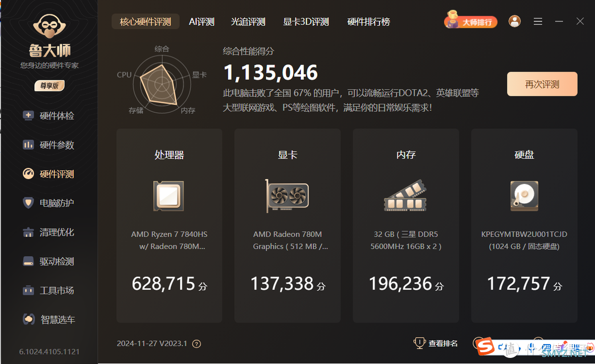Viewport: 595px width, 364px height.
Task: Click the 您身边的硬件专家 slogan
Action: pos(50,65)
